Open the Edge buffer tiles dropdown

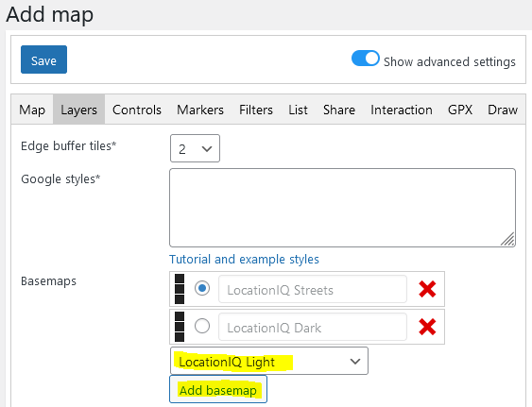tap(195, 148)
